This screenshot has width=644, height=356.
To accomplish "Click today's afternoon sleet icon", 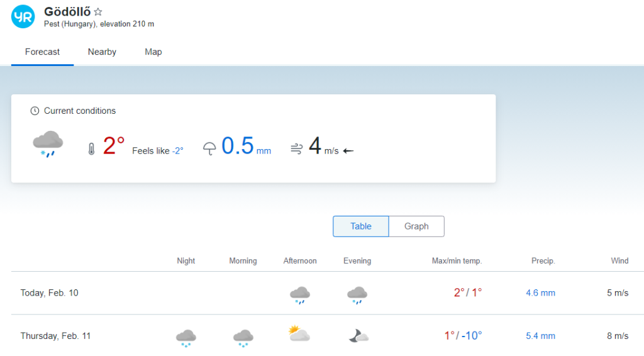I will [x=299, y=294].
